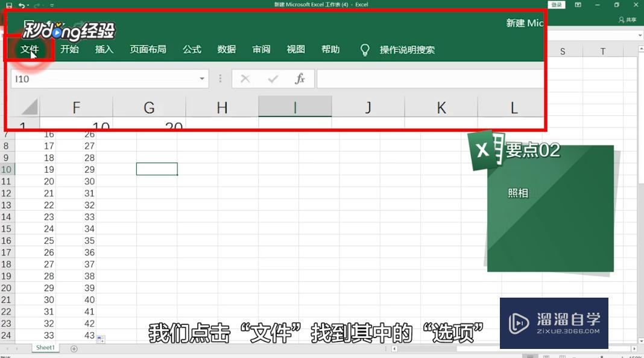Open the Name Box dropdown arrow

[x=202, y=78]
